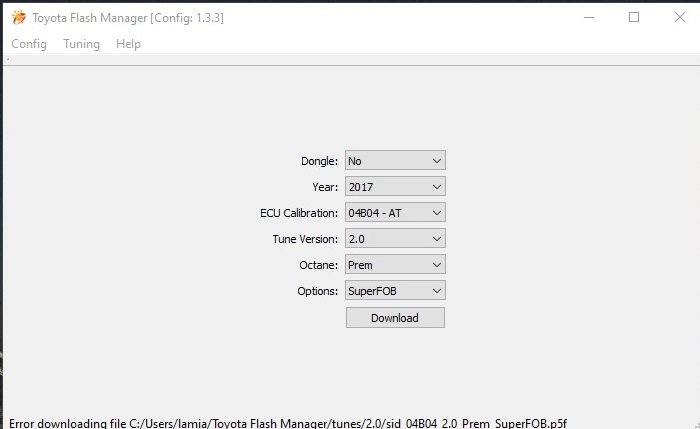Open the Help menu
Image resolution: width=700 pixels, height=429 pixels.
coord(129,44)
